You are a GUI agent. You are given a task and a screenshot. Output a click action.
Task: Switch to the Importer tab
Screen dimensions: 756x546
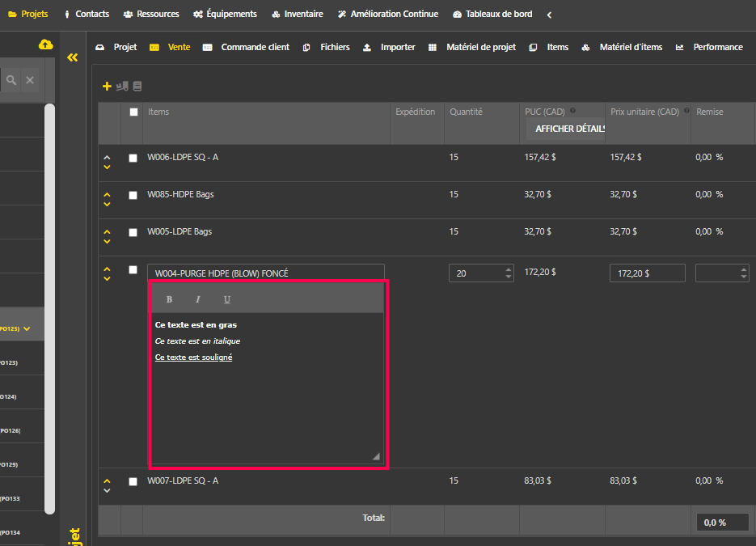pyautogui.click(x=389, y=47)
